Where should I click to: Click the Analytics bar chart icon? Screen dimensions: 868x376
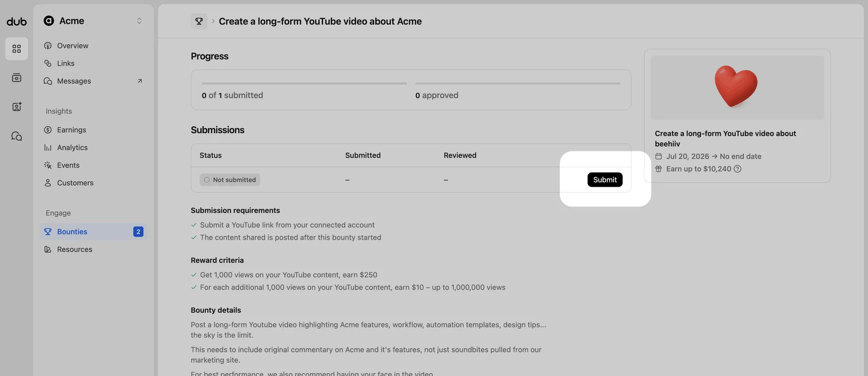click(48, 147)
